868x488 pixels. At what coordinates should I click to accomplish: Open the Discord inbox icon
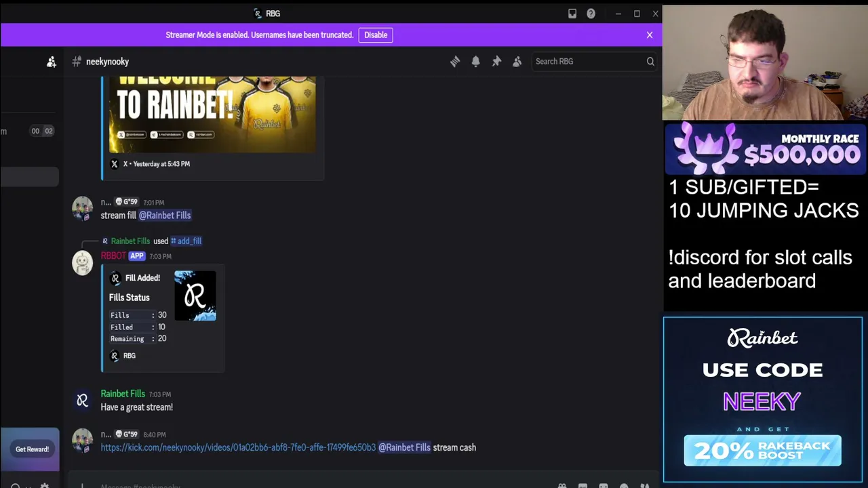(572, 14)
